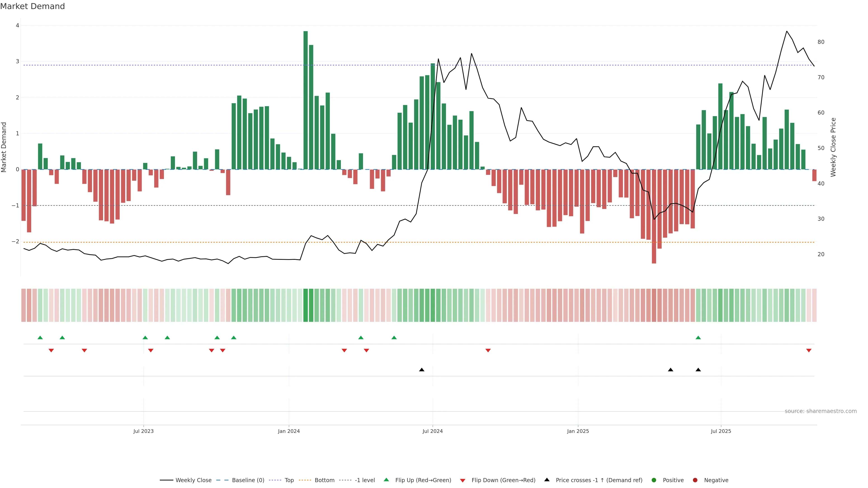Click the Jan 2025 axis label
868x488 pixels.
[x=578, y=431]
